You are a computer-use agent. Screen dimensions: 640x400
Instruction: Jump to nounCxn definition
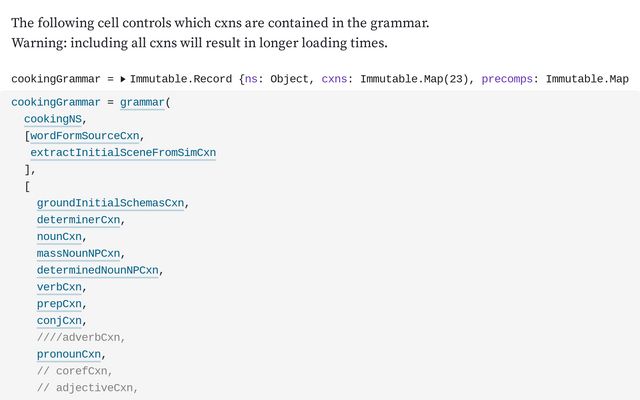pyautogui.click(x=60, y=237)
